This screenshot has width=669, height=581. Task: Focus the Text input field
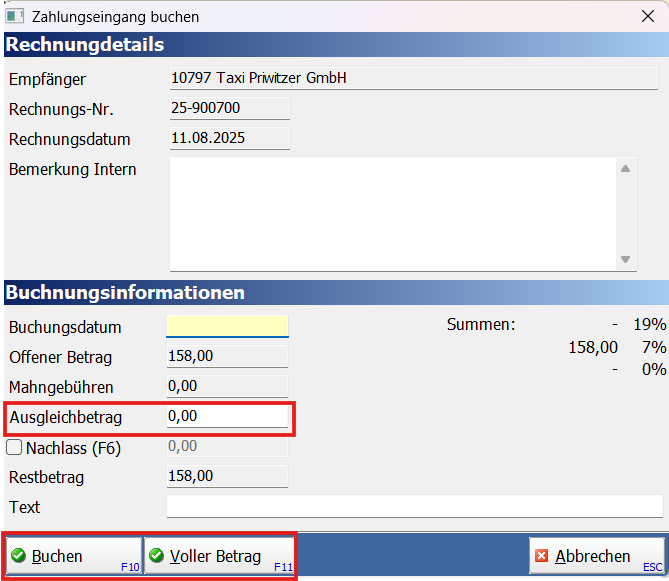413,507
